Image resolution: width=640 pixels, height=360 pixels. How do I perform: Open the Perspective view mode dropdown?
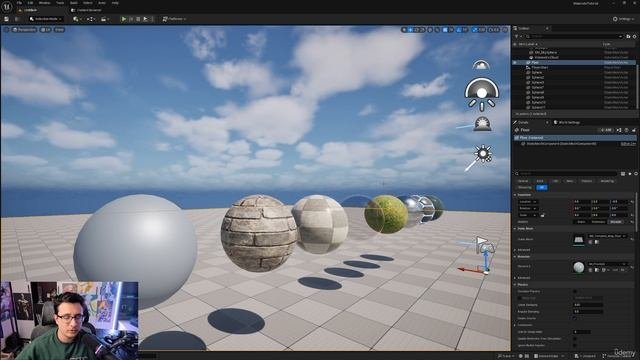click(24, 30)
